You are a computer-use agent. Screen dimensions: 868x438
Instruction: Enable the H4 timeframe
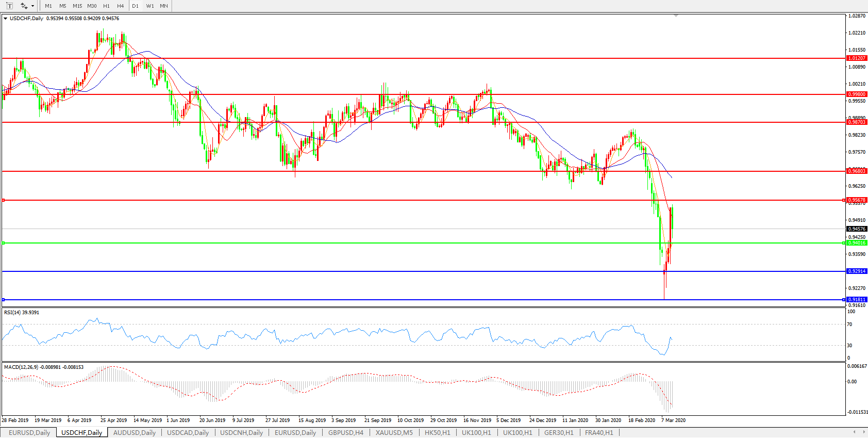(x=120, y=6)
